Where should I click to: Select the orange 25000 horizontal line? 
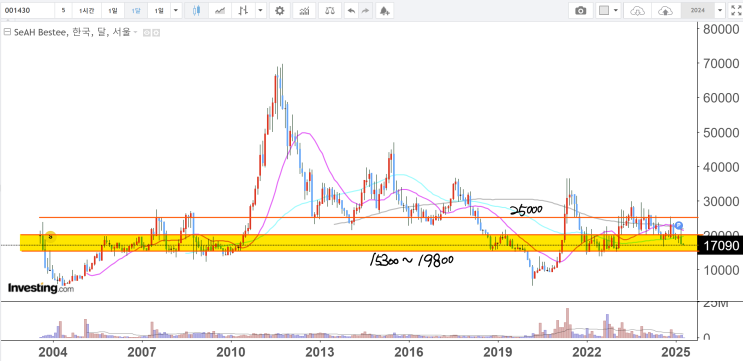tap(368, 217)
